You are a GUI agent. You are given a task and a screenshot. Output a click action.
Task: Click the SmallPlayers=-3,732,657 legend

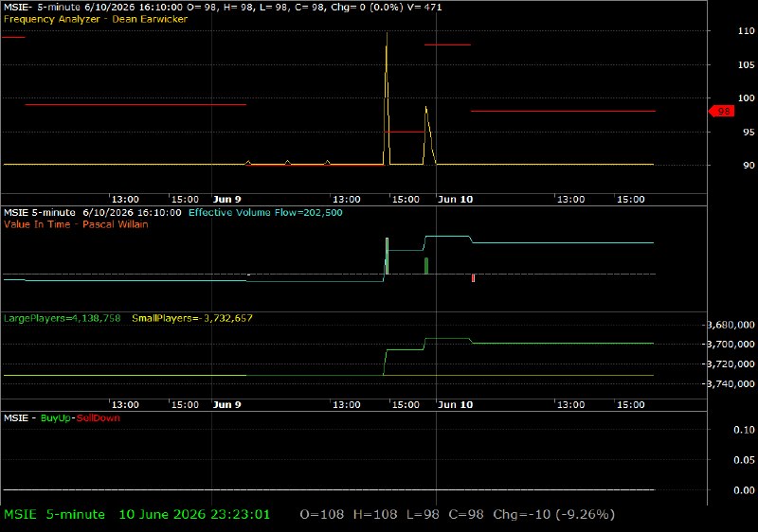click(x=192, y=318)
